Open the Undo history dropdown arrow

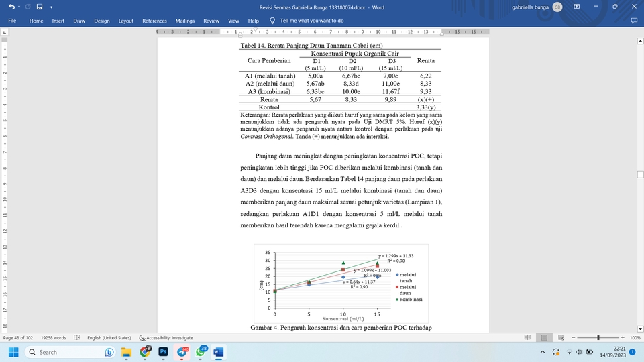pyautogui.click(x=19, y=7)
